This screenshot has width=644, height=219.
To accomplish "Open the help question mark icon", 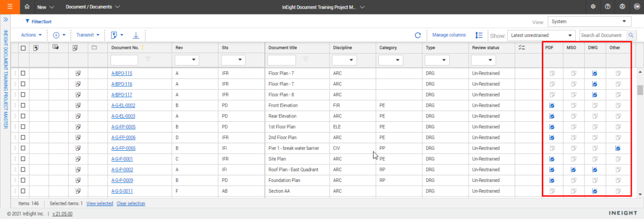I will coord(608,7).
